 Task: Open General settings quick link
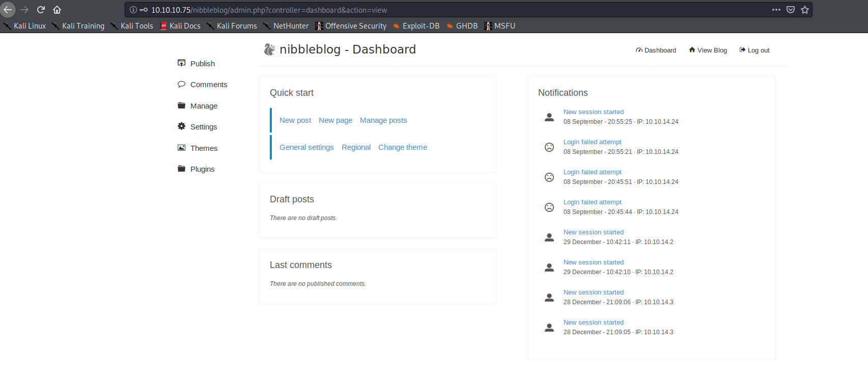(306, 147)
